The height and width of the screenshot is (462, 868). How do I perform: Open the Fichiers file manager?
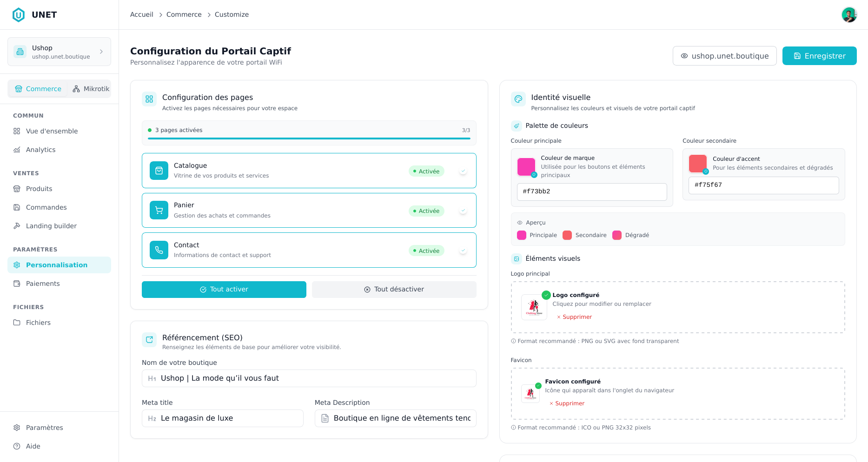coord(38,323)
